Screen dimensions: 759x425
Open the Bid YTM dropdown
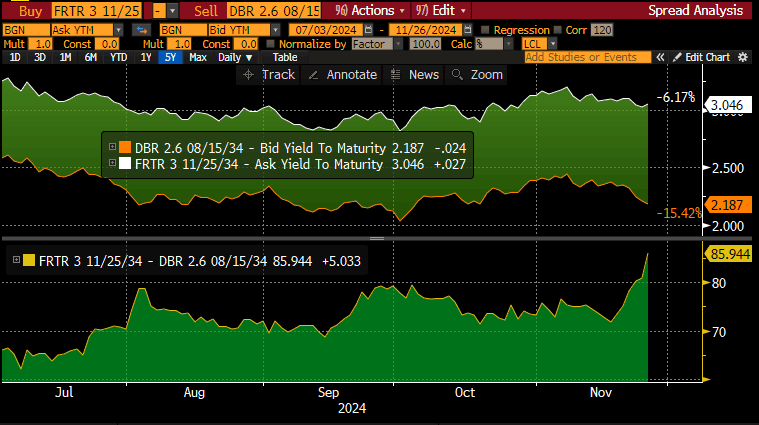[x=275, y=30]
